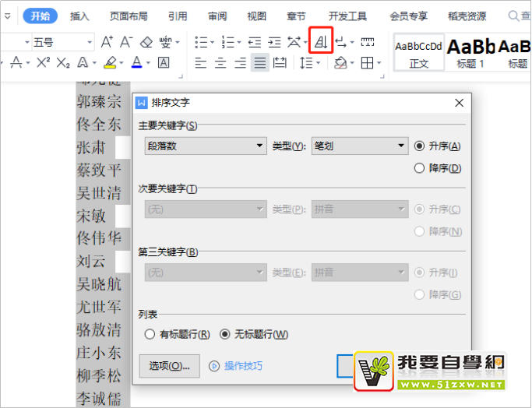Choose the 有标题行 option
The image size is (532, 408).
point(150,334)
